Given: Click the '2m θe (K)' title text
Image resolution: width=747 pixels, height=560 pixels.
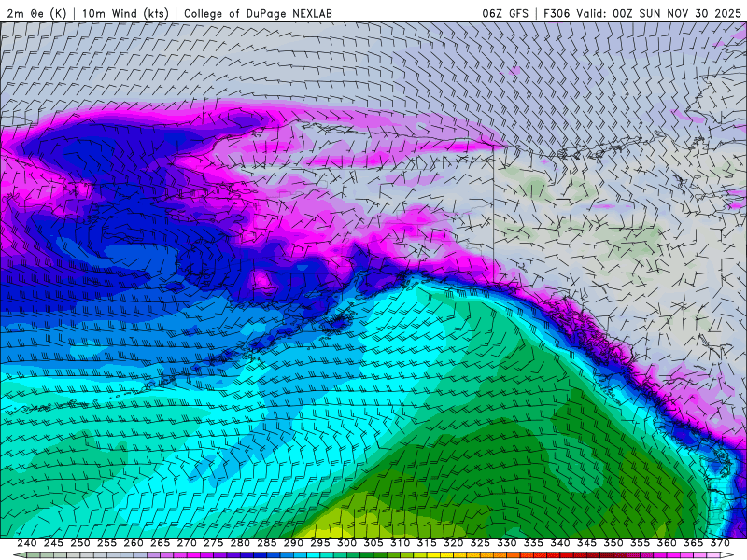Looking at the screenshot, I should pos(36,13).
